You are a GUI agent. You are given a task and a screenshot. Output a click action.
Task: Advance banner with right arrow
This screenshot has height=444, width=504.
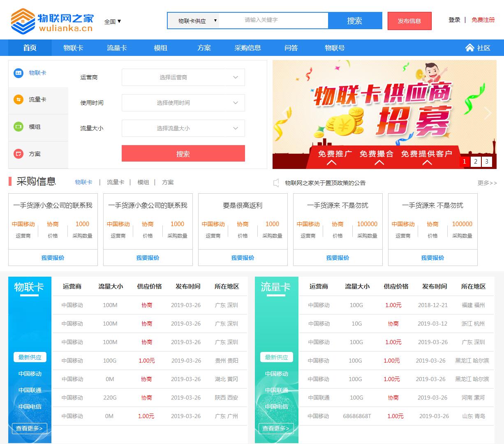click(488, 113)
